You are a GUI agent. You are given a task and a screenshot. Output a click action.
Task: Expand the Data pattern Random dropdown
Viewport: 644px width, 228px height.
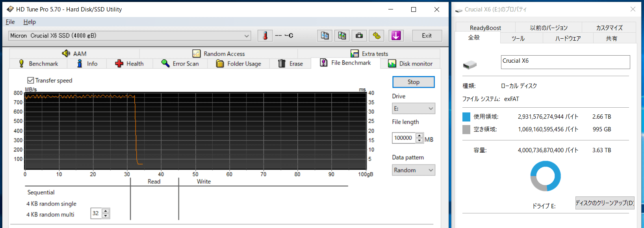tap(431, 170)
